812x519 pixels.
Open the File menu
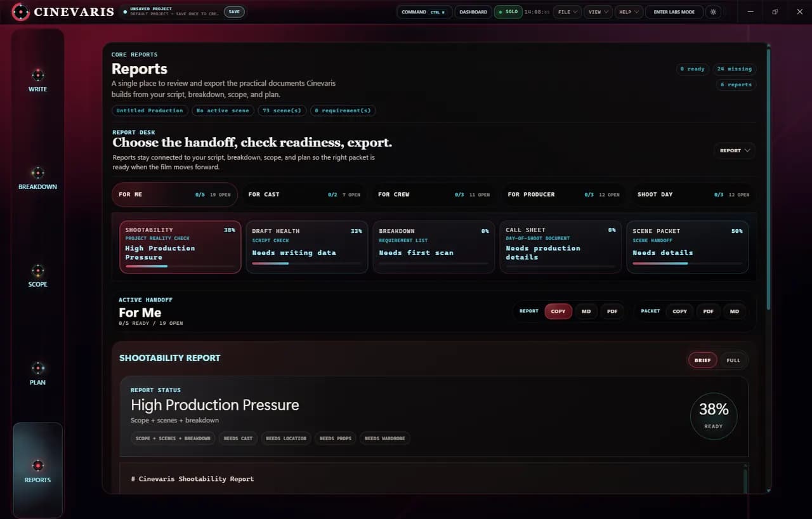pos(567,11)
